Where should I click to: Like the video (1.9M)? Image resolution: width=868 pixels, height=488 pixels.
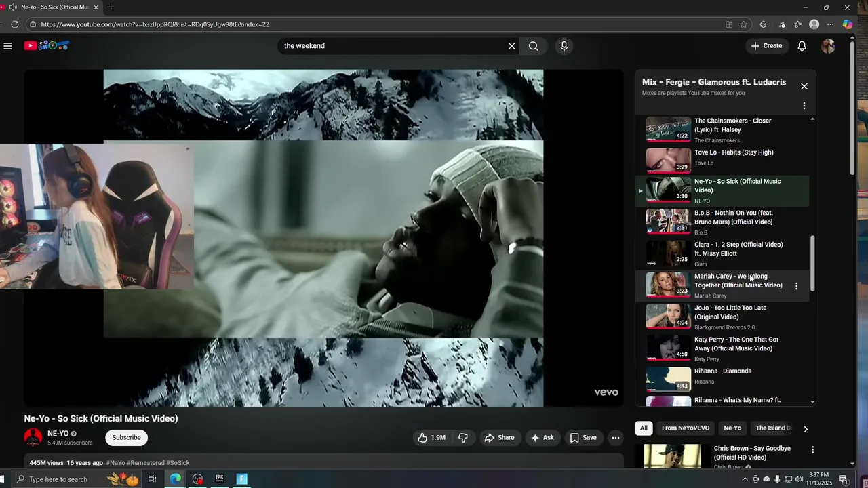(x=431, y=438)
